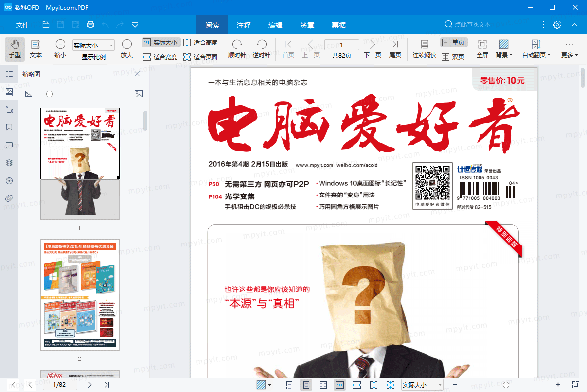Screen dimensions: 587x392
Task: Open the thumbnail image sidebar icon
Action: (x=10, y=92)
